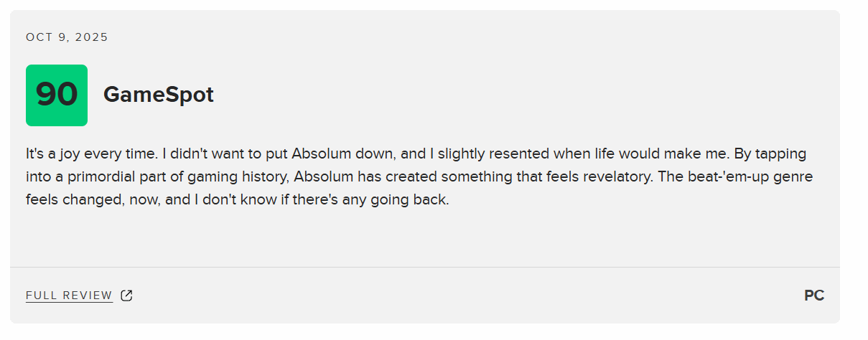Click the second "Absolum" before "has created"
Viewport: 868px width, 340px height.
click(x=321, y=176)
